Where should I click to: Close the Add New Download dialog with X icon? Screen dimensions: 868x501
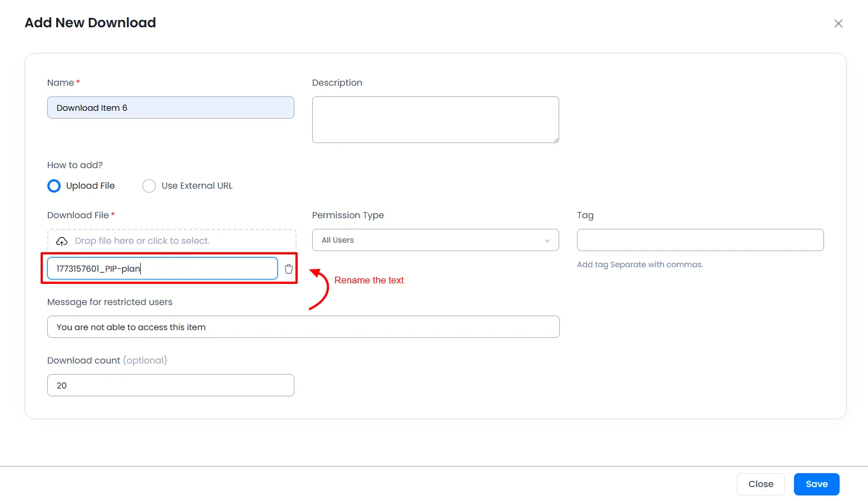point(838,23)
